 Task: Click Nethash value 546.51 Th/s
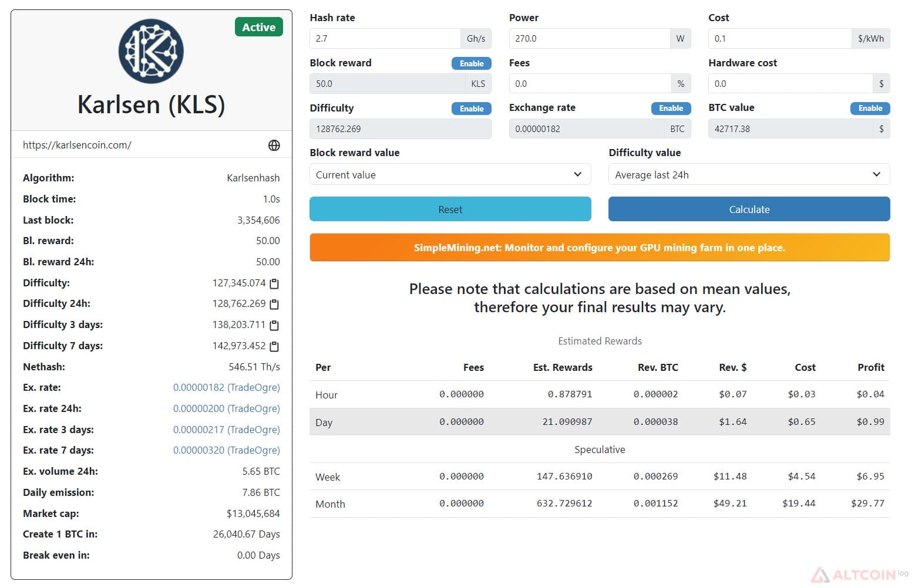coord(254,367)
